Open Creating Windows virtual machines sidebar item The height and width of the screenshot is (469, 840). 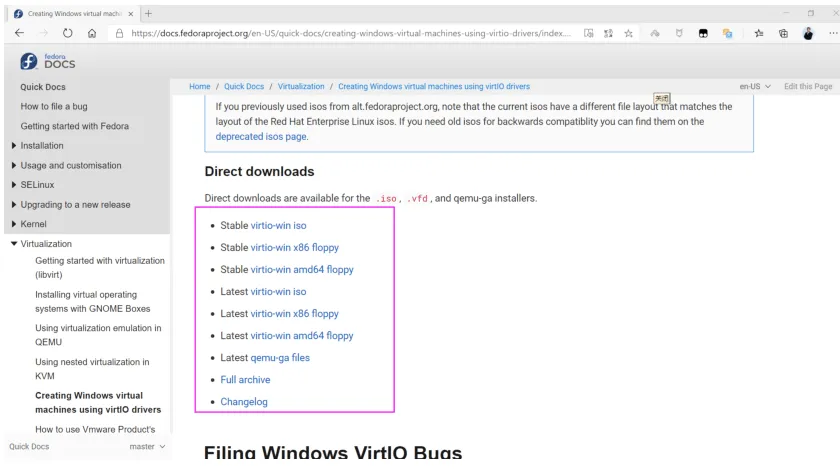pos(98,403)
